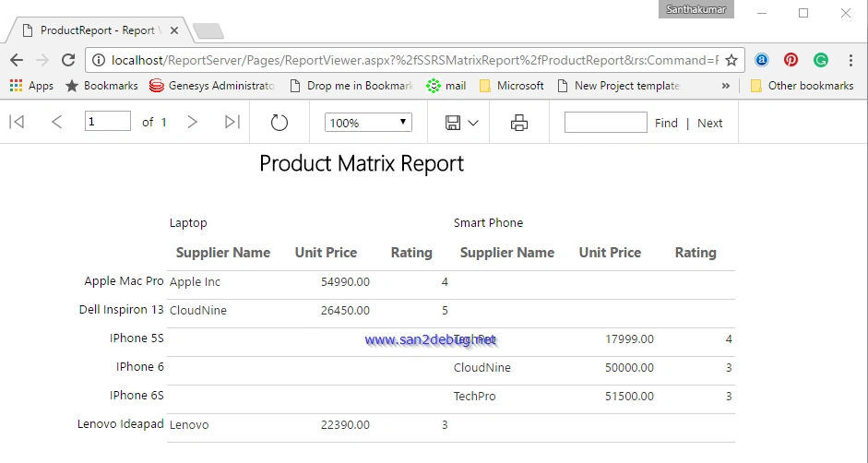Jump to the last report page
The image size is (868, 463).
(232, 122)
